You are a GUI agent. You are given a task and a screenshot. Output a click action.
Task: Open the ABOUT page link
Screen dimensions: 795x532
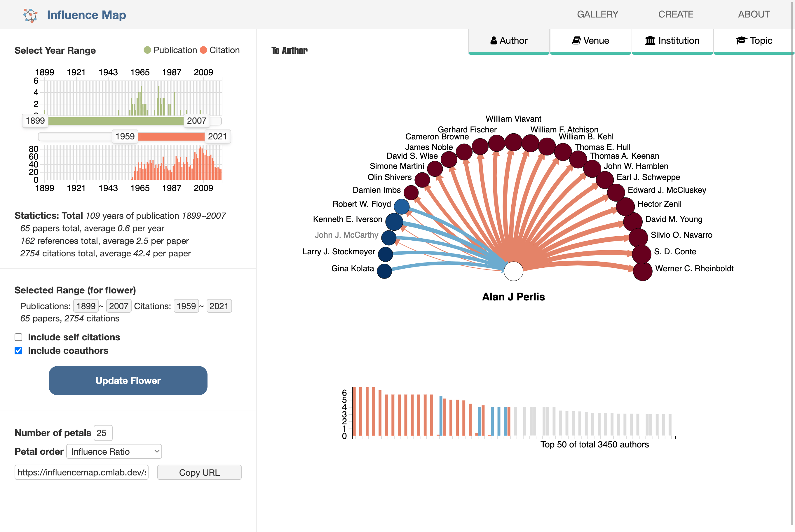click(754, 14)
